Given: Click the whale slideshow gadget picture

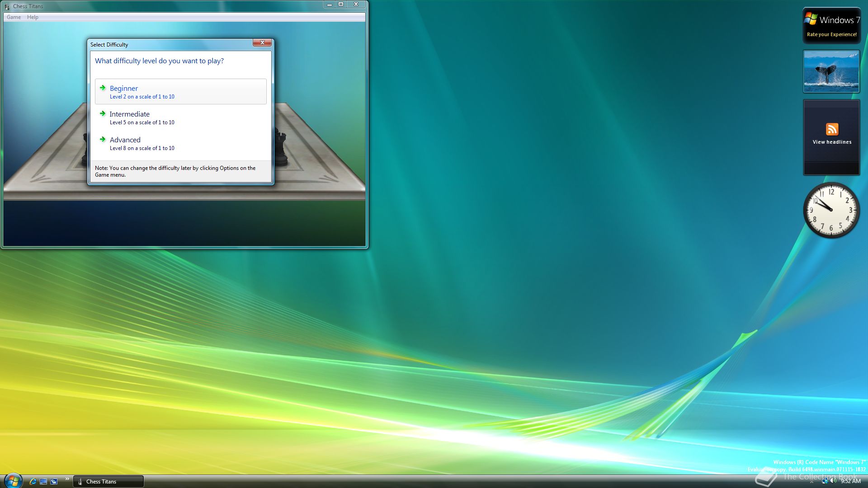Looking at the screenshot, I should coord(831,71).
